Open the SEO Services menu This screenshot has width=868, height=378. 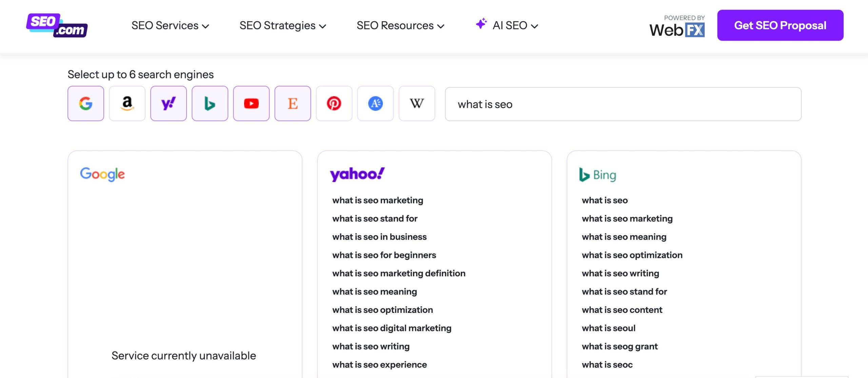(x=170, y=25)
